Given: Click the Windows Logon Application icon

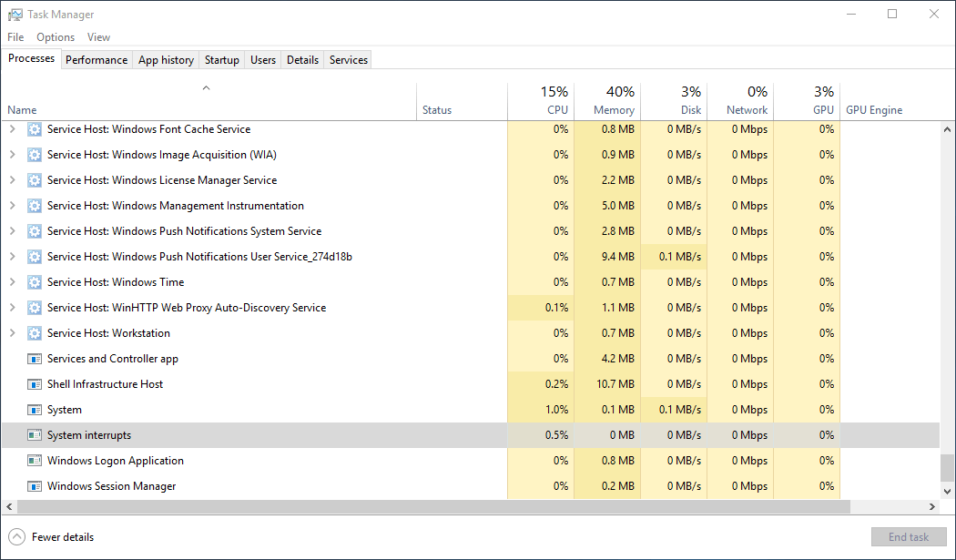Looking at the screenshot, I should [x=35, y=461].
